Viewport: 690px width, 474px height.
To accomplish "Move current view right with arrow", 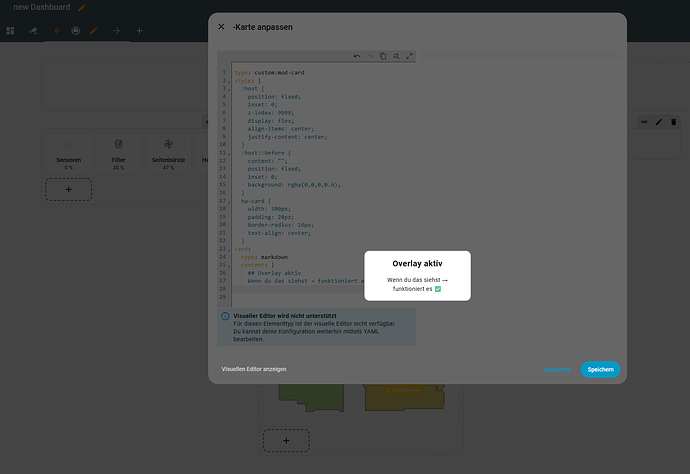I will click(116, 31).
